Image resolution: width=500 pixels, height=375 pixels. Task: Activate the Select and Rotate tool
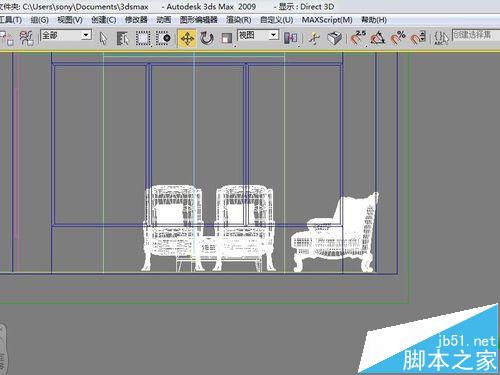coord(207,38)
